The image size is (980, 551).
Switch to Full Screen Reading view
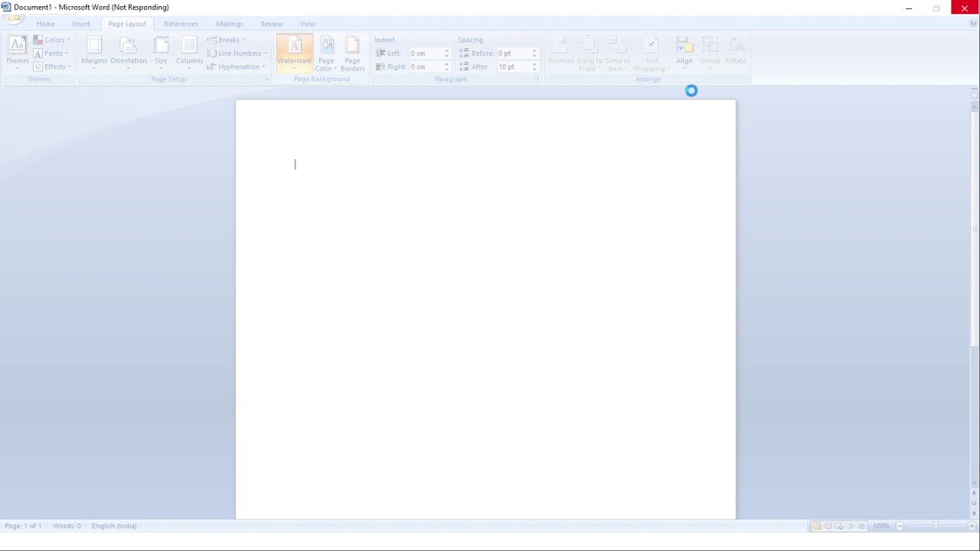[828, 526]
